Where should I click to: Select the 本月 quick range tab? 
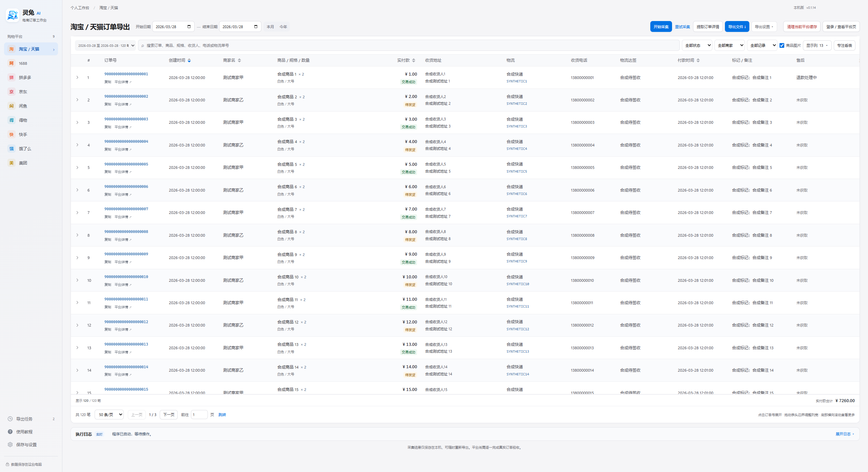(270, 27)
